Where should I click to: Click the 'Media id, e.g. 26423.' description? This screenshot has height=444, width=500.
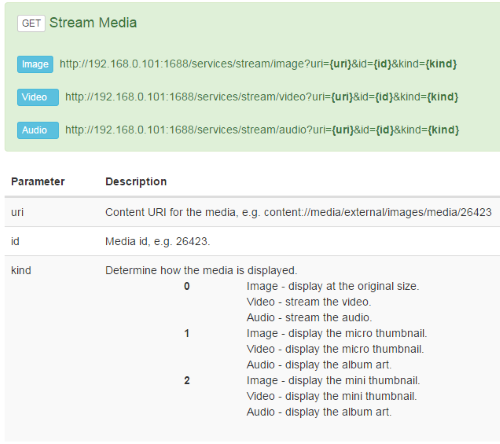point(158,241)
